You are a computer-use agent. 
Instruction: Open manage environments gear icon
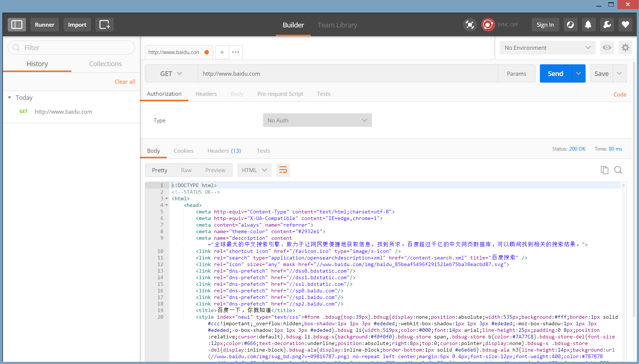[x=625, y=48]
